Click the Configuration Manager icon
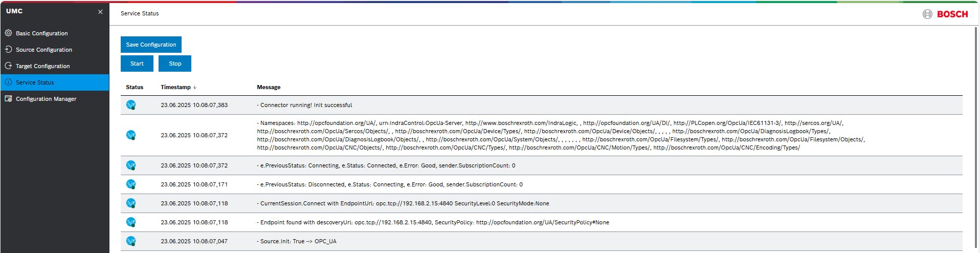The width and height of the screenshot is (980, 253). (x=8, y=99)
